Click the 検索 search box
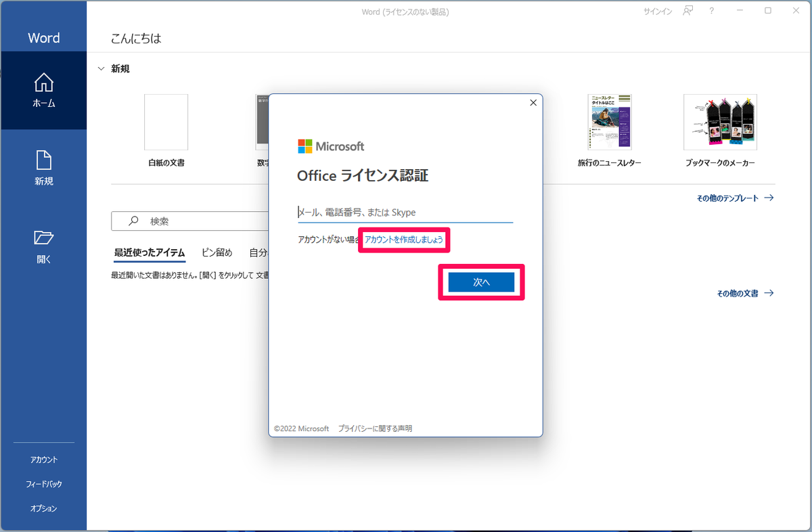The image size is (812, 532). click(191, 221)
